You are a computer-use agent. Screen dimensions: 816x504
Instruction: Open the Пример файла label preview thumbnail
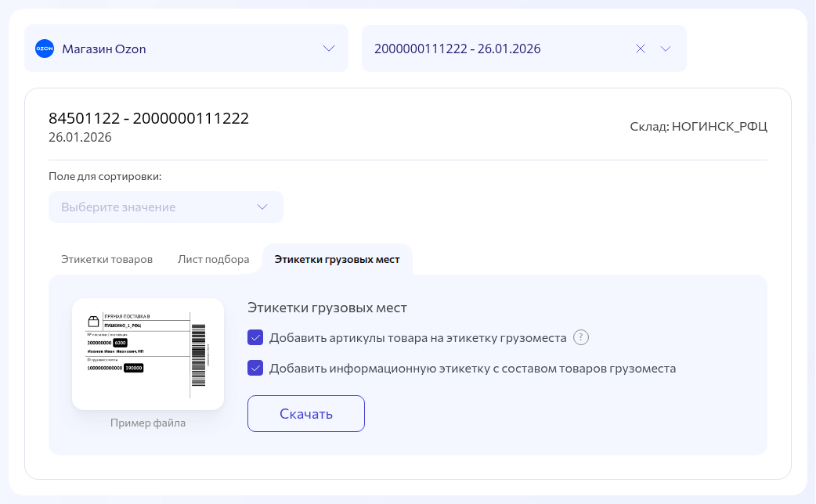click(x=148, y=354)
